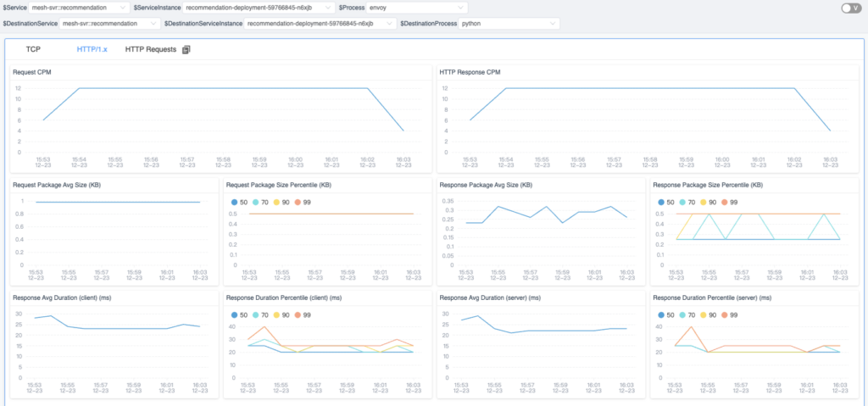The height and width of the screenshot is (406, 868).
Task: Toggle 50 percentile in client Response Duration legend
Action: (239, 314)
